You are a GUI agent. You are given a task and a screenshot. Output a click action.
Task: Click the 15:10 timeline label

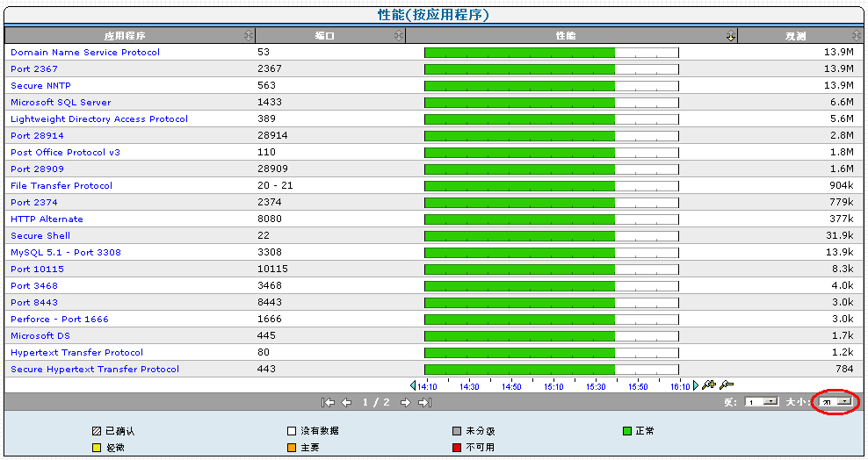click(553, 387)
